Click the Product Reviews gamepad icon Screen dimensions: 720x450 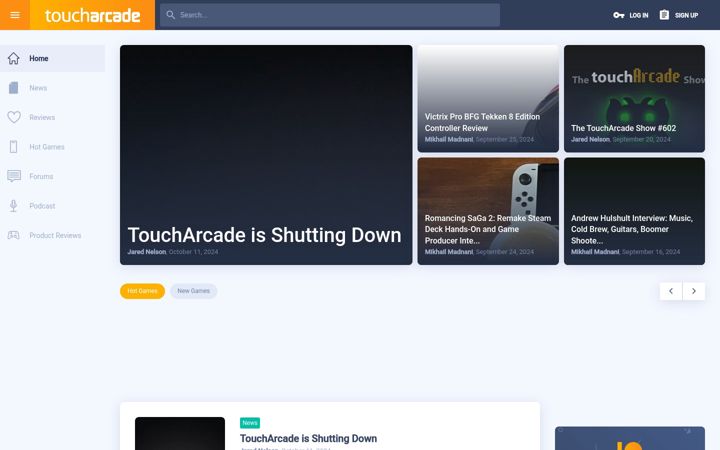coord(14,235)
